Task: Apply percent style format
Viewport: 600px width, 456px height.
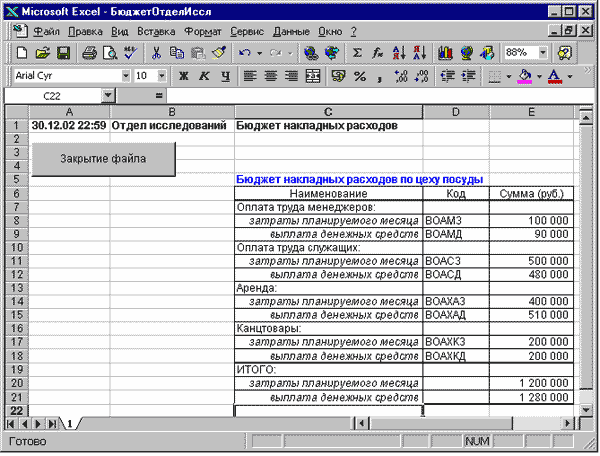Action: [360, 76]
